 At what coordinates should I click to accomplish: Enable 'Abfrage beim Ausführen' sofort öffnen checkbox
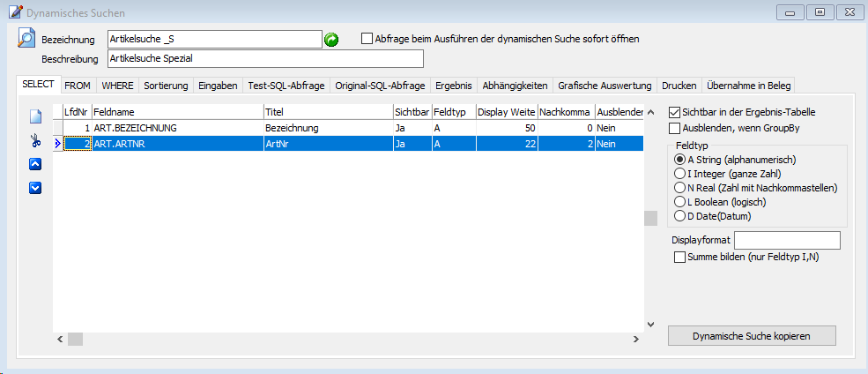(367, 39)
